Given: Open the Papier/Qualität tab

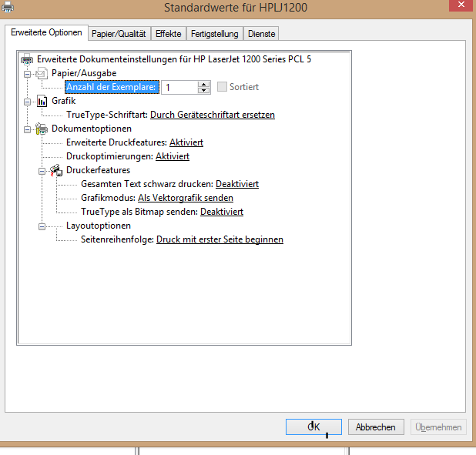Looking at the screenshot, I should [x=119, y=34].
